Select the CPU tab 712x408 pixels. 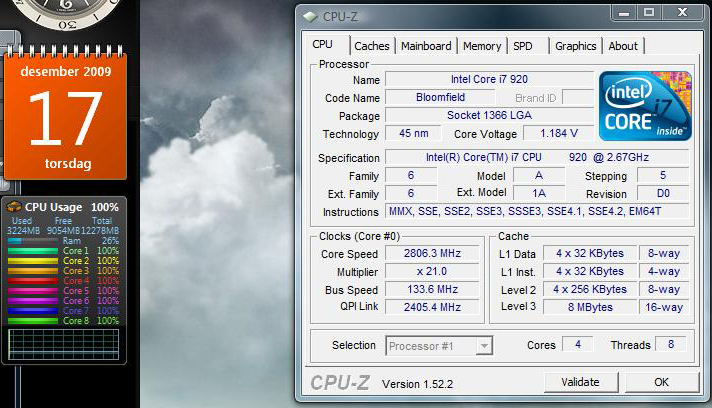tap(322, 44)
